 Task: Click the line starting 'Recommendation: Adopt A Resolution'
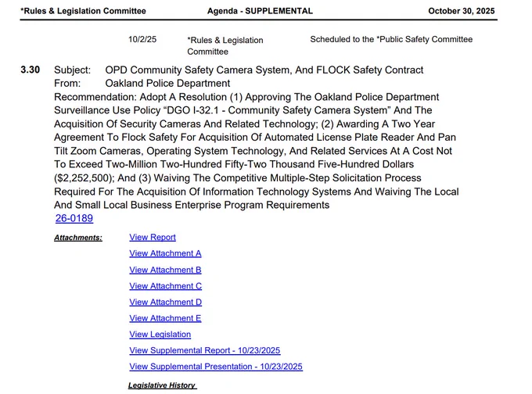pyautogui.click(x=246, y=97)
